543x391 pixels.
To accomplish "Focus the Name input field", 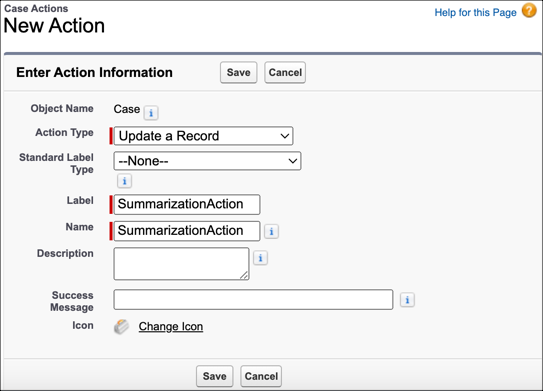I will [x=187, y=231].
